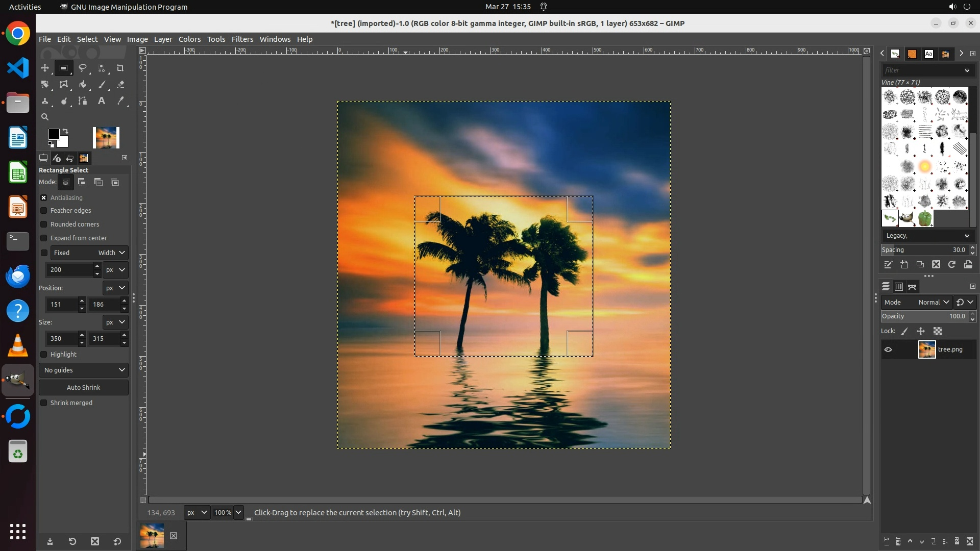Open the Filters menu
980x551 pixels.
[242, 39]
